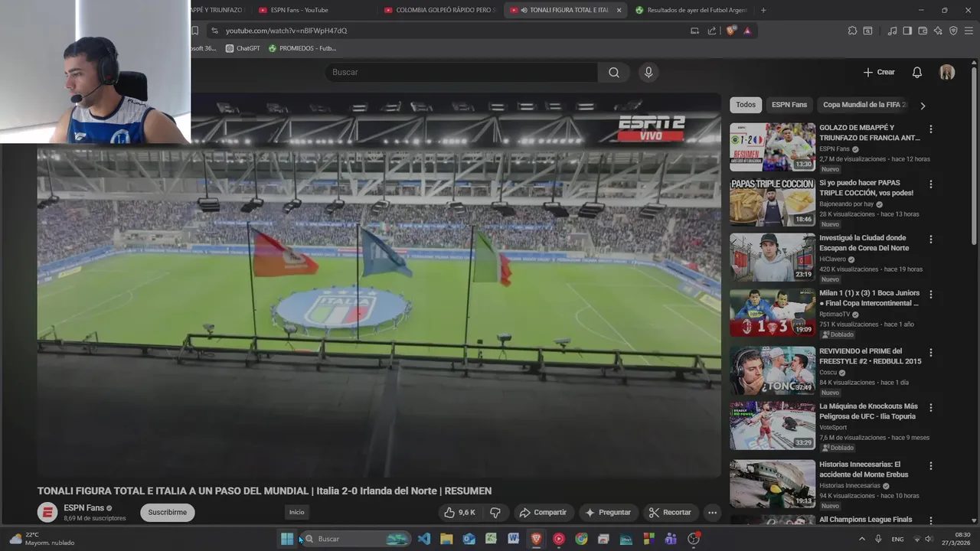Click the Brave Shields lion icon
This screenshot has width=980, height=551.
coord(730,31)
